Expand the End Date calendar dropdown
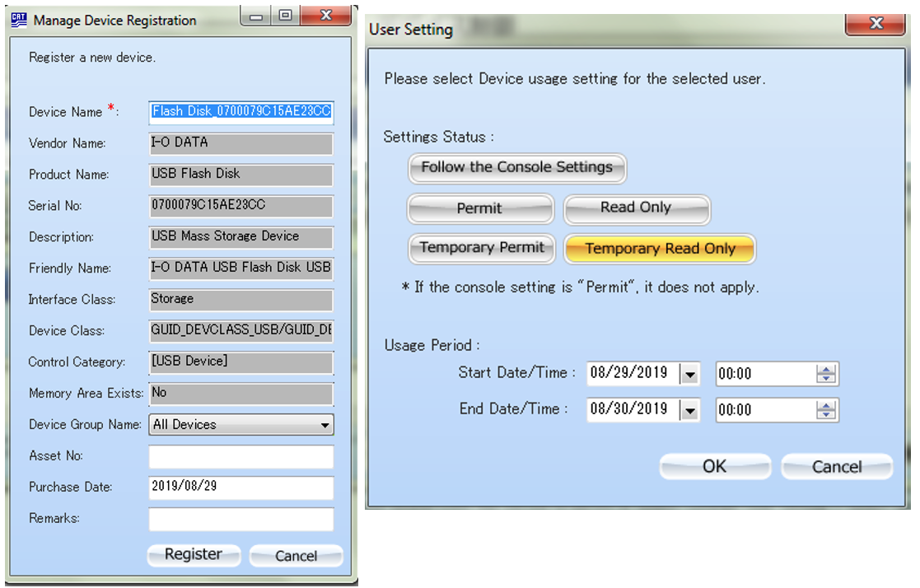 pos(689,410)
